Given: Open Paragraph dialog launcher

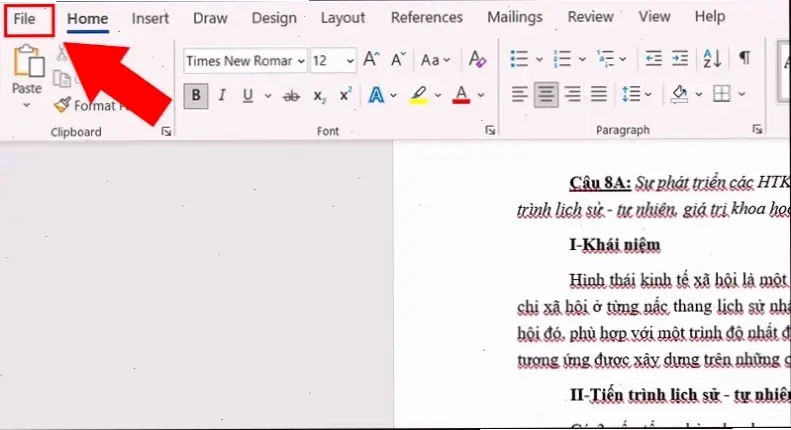Looking at the screenshot, I should tap(757, 130).
